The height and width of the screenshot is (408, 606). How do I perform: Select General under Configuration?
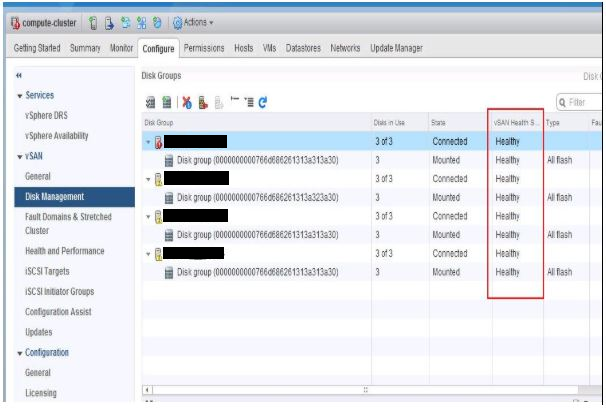point(38,373)
